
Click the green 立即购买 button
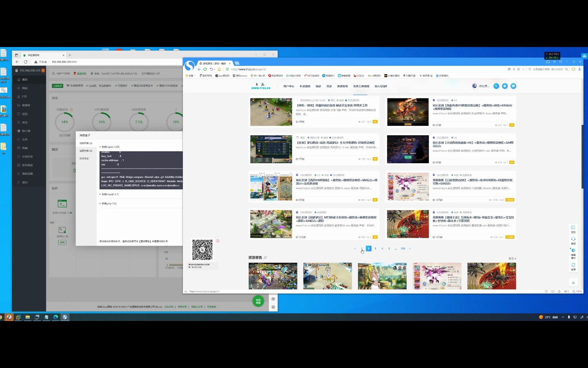58,86
